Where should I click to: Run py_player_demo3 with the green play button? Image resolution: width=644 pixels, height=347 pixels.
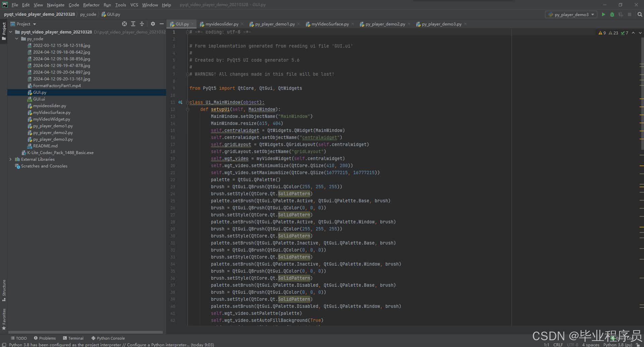(603, 14)
